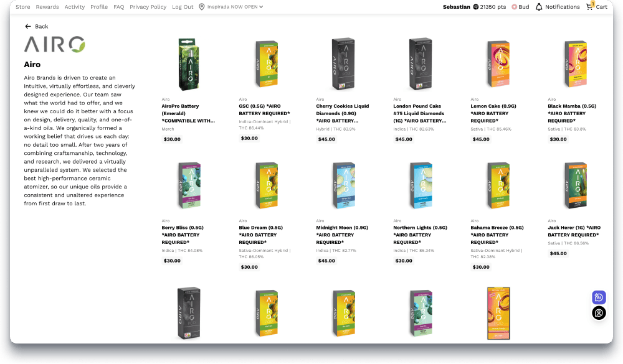The image size is (623, 364).
Task: Click the round profile support icon
Action: click(x=599, y=313)
